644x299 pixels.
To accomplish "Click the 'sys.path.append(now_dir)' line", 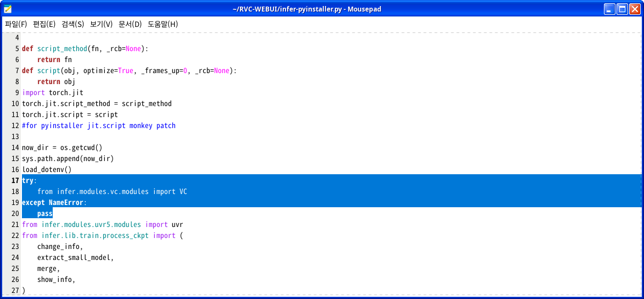I will [x=68, y=159].
